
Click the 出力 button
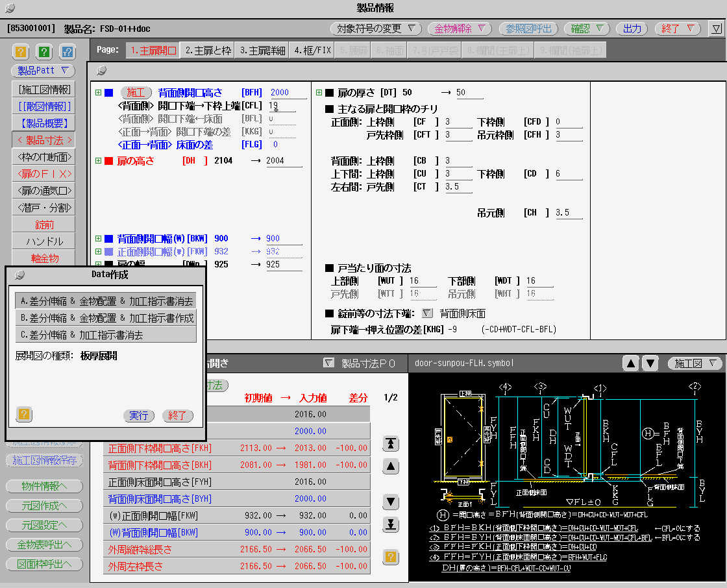pos(632,29)
